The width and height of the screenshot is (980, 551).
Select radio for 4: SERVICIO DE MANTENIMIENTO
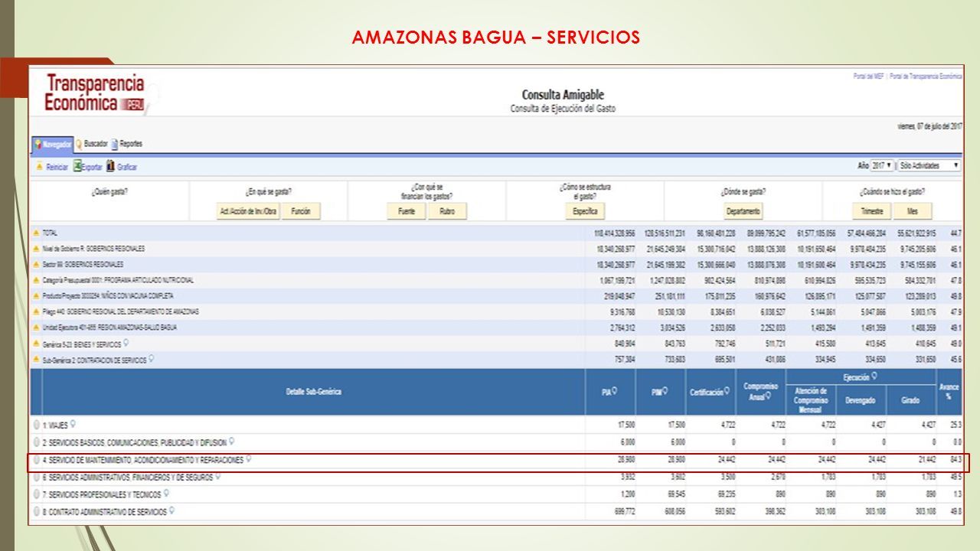point(36,460)
